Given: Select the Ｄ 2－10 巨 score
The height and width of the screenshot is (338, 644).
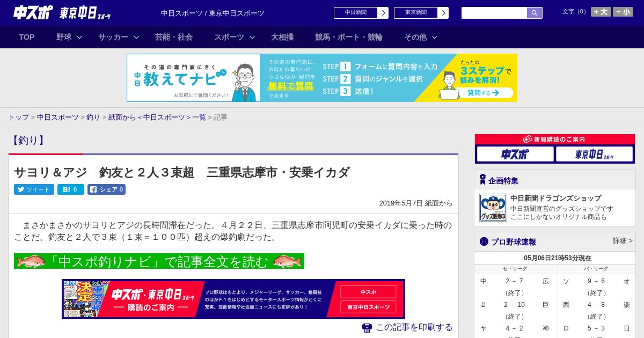Looking at the screenshot, I should tap(515, 305).
